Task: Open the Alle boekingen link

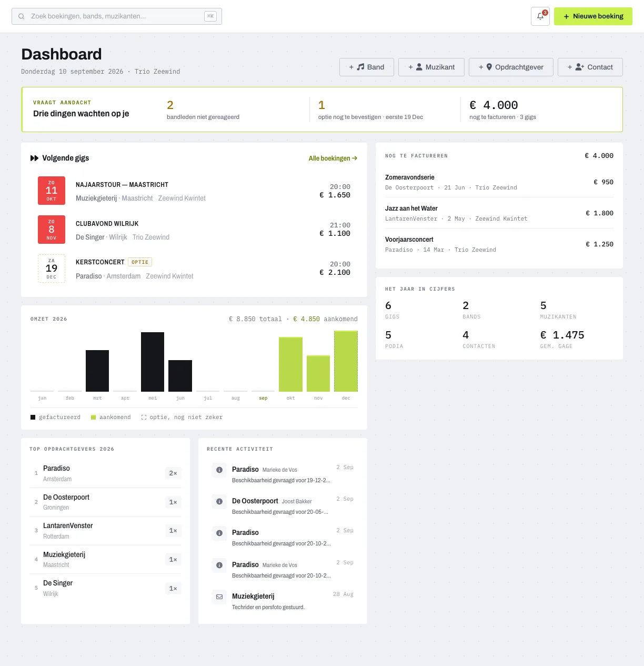Action: coord(333,158)
